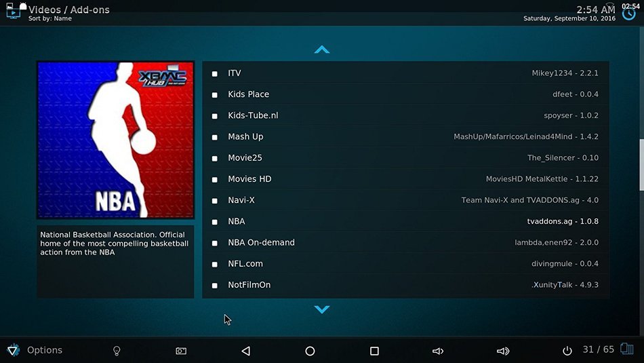The width and height of the screenshot is (644, 363).
Task: Open the Options menu icon
Action: 13,350
